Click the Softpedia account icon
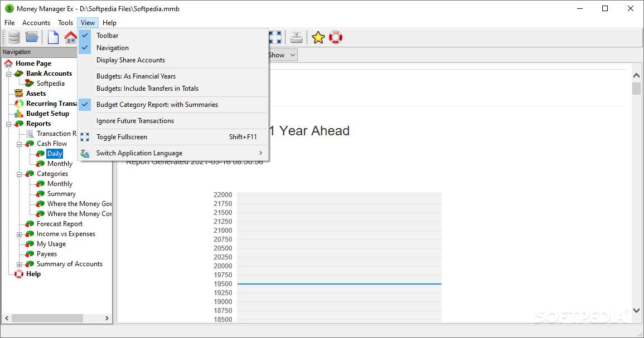This screenshot has width=644, height=338. pyautogui.click(x=29, y=84)
